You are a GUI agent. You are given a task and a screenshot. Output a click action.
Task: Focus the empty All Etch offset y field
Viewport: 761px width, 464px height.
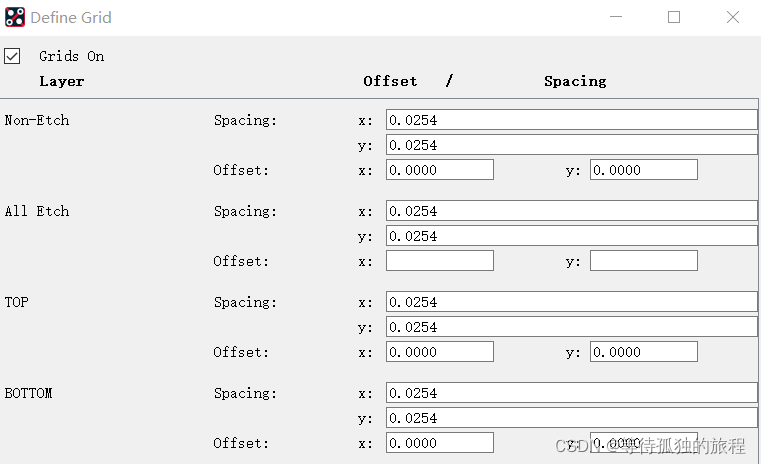(x=643, y=261)
